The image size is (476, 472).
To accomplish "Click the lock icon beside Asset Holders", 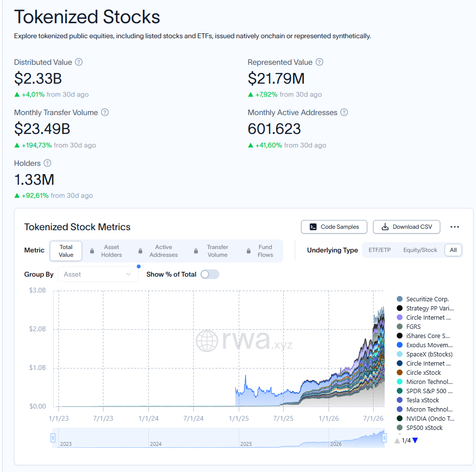I will [x=92, y=251].
